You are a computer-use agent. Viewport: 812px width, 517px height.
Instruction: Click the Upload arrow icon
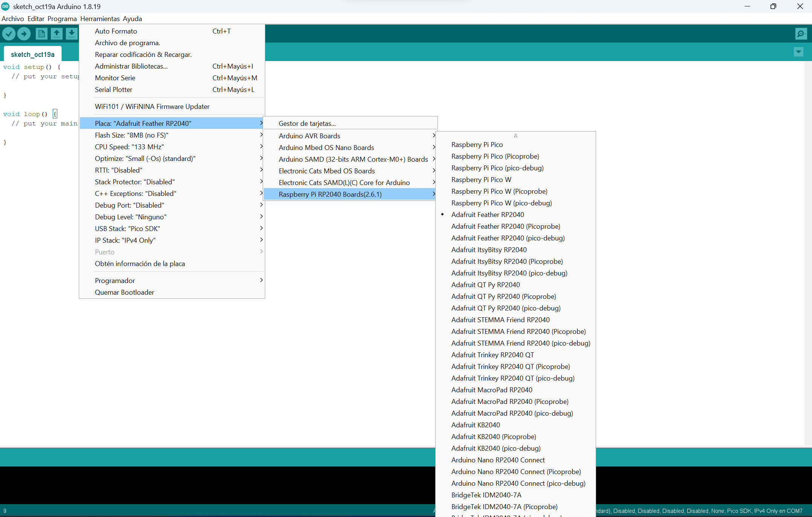[24, 34]
